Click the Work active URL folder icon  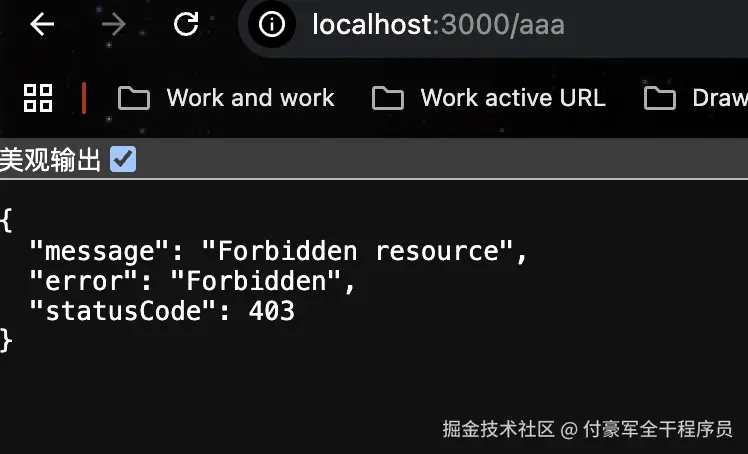coord(388,98)
